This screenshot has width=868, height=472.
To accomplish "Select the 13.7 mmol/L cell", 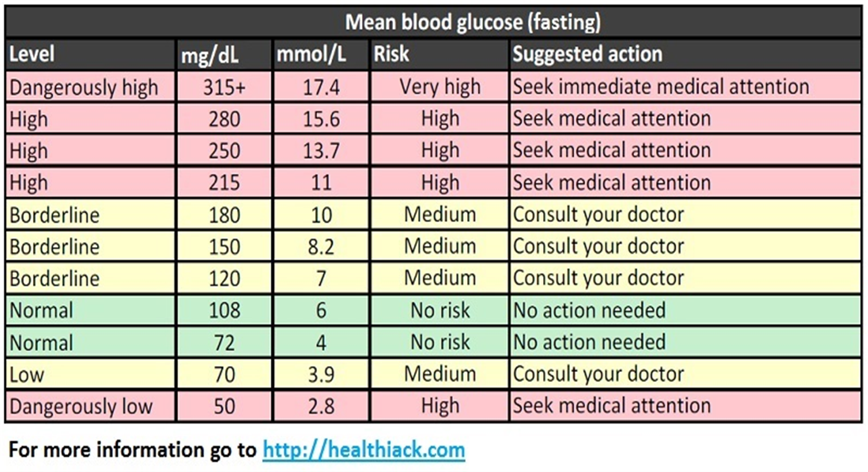I will pos(321,151).
